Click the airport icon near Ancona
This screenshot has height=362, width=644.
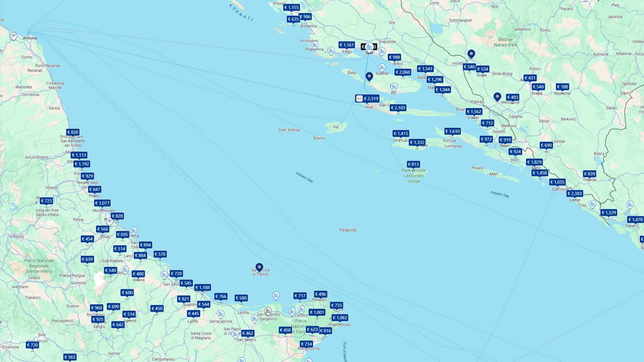(x=13, y=36)
